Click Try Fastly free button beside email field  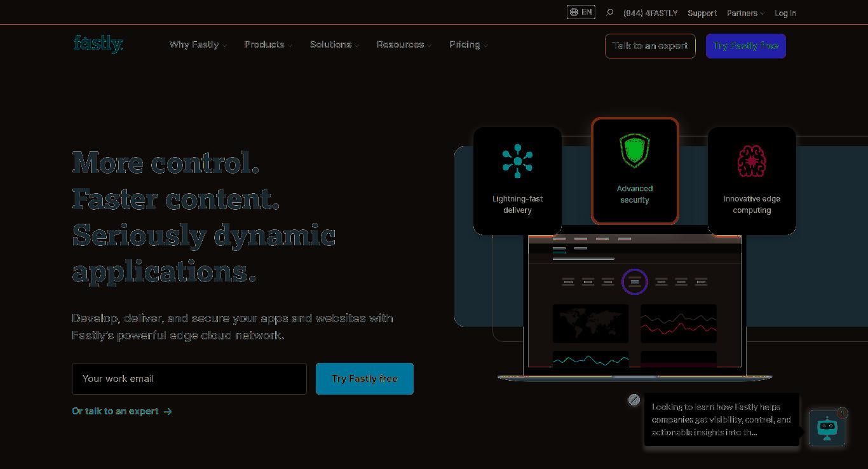(x=365, y=379)
